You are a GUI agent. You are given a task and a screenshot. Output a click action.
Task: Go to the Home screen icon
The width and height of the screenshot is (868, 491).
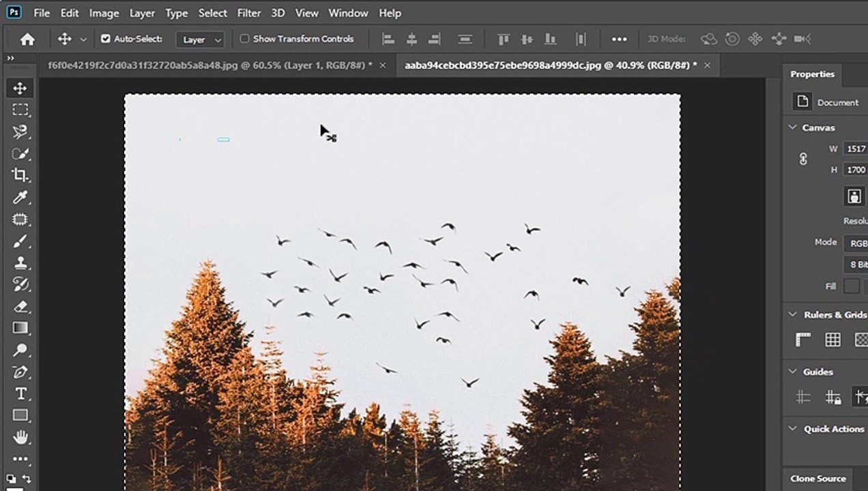(27, 40)
